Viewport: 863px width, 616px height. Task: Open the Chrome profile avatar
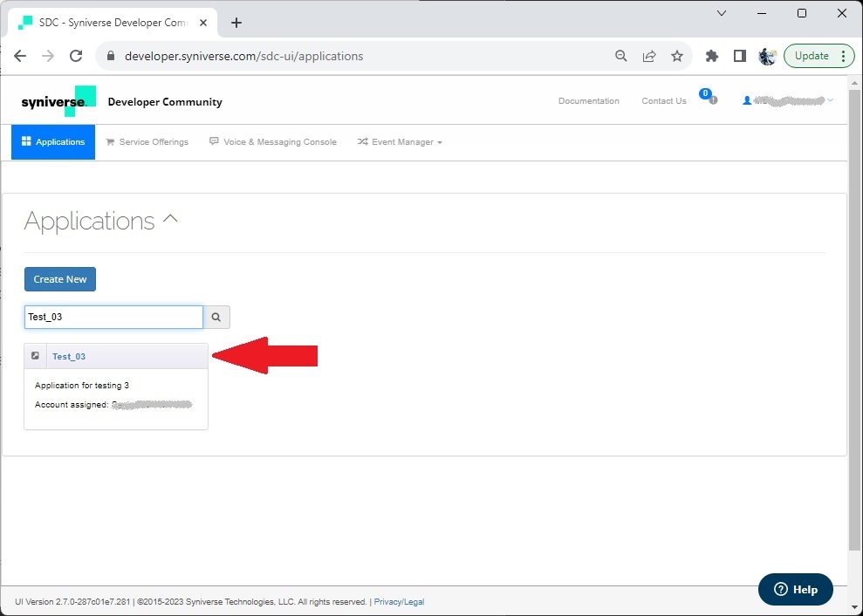point(767,56)
